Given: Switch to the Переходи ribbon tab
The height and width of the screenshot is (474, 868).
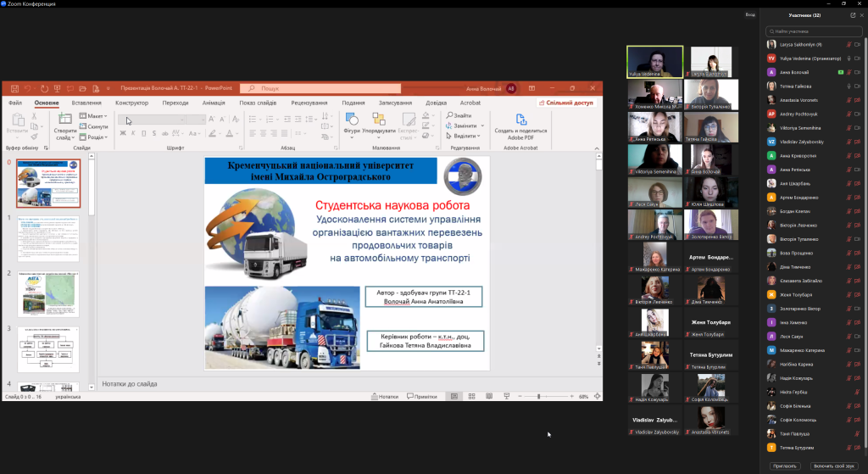Looking at the screenshot, I should 175,103.
